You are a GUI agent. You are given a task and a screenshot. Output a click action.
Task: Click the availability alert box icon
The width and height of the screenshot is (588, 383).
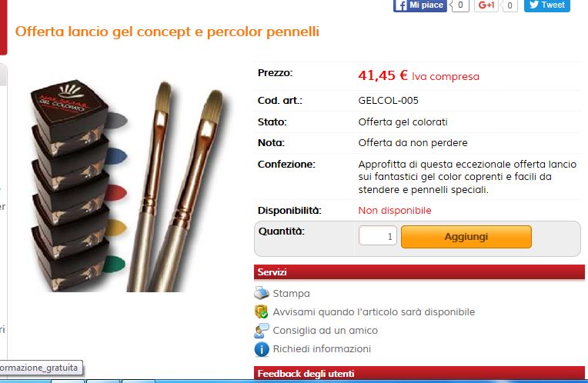262,311
